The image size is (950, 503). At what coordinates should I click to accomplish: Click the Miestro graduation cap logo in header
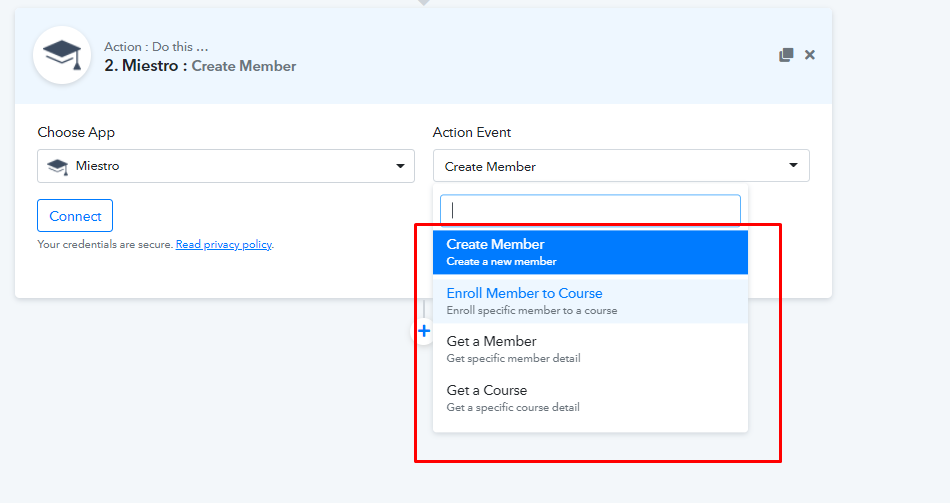pos(62,55)
